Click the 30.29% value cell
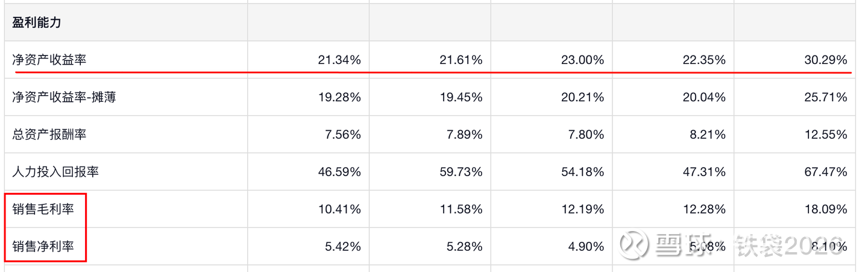This screenshot has height=272, width=868. tap(826, 60)
